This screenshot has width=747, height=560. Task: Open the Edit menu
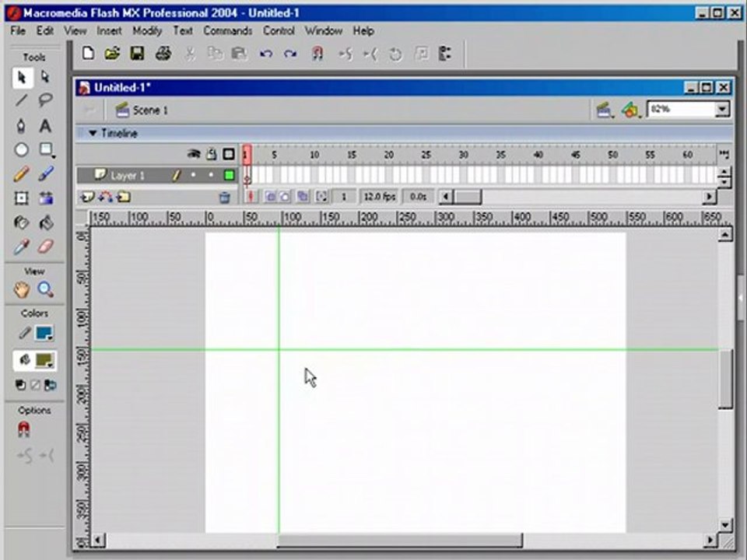click(45, 31)
